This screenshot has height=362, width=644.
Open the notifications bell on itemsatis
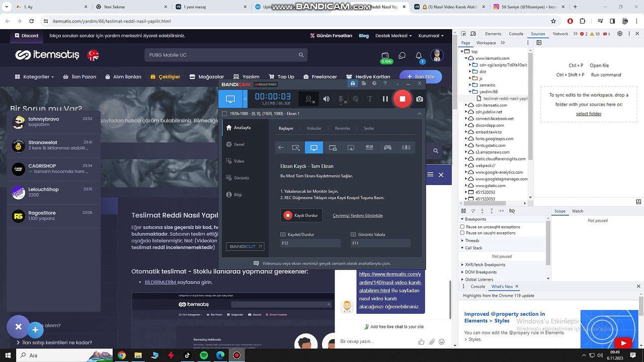point(419,55)
